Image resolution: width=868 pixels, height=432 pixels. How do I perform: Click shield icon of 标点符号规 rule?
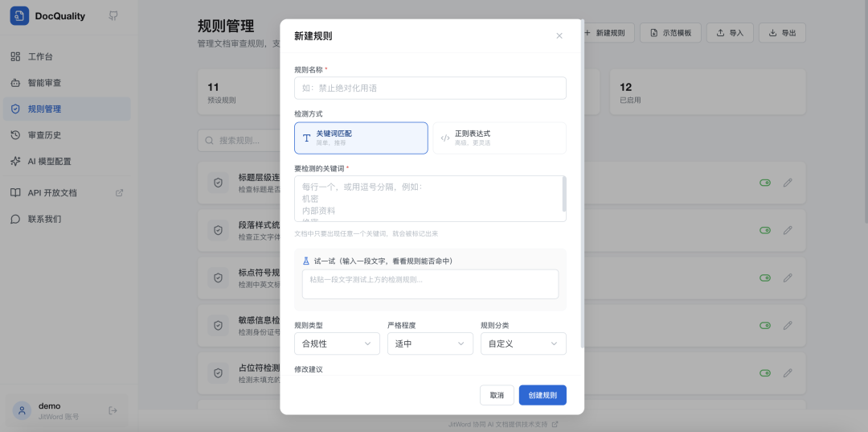(x=218, y=278)
